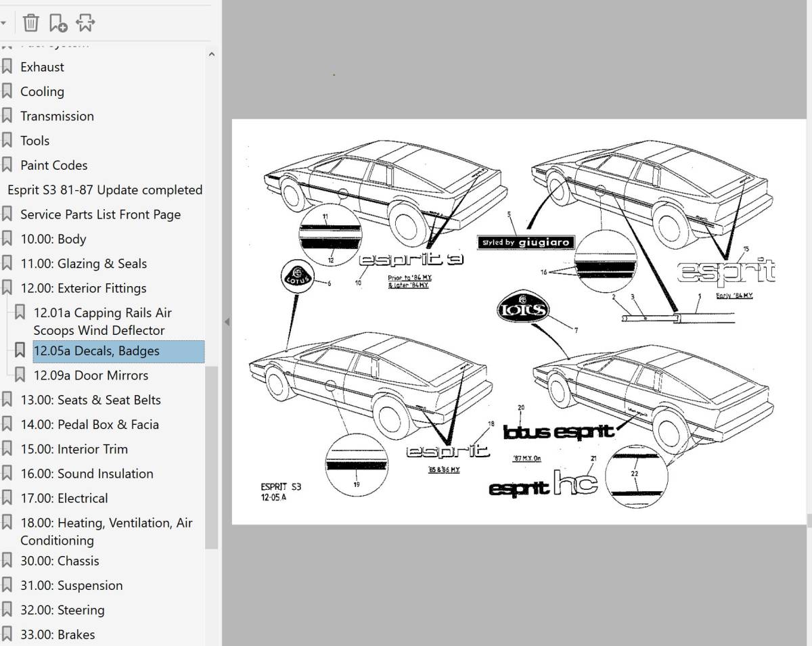
Task: Click the Esprit S3 decals diagram page
Action: tap(519, 322)
